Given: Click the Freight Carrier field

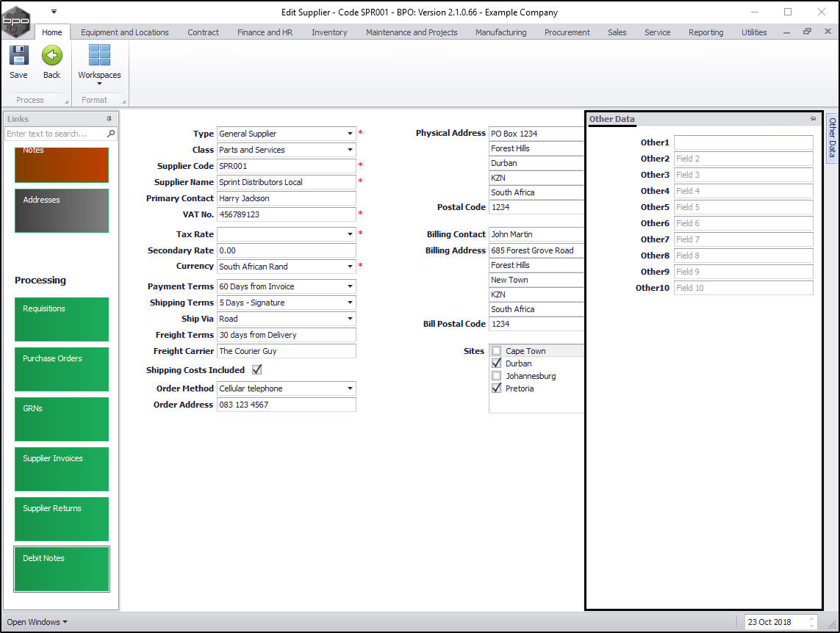Looking at the screenshot, I should (286, 351).
